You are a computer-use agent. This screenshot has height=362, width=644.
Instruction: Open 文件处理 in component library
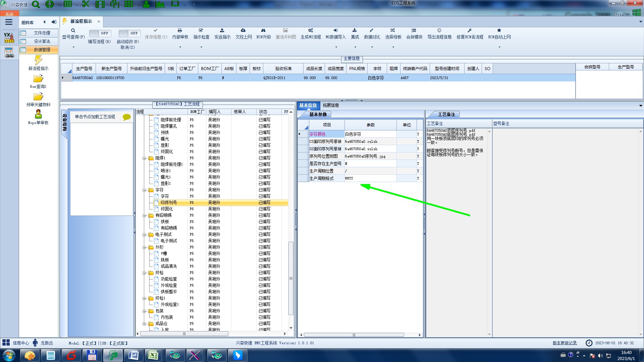coord(39,33)
